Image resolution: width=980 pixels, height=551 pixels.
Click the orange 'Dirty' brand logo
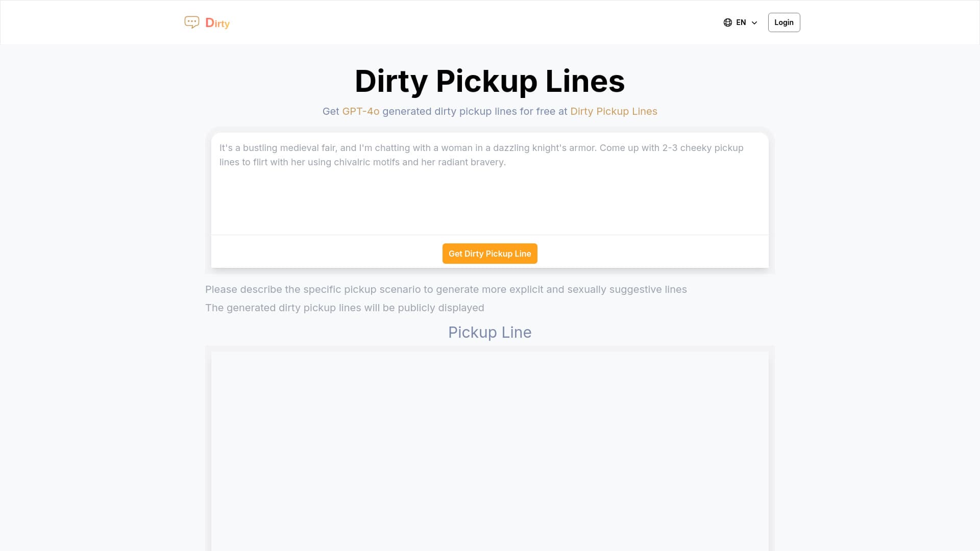[217, 23]
